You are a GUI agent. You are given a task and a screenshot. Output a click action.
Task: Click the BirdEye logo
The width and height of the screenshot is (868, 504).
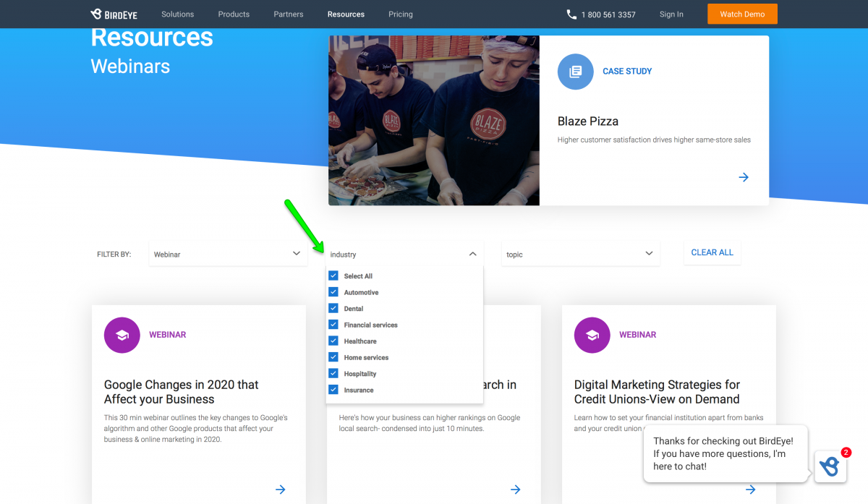pyautogui.click(x=114, y=14)
